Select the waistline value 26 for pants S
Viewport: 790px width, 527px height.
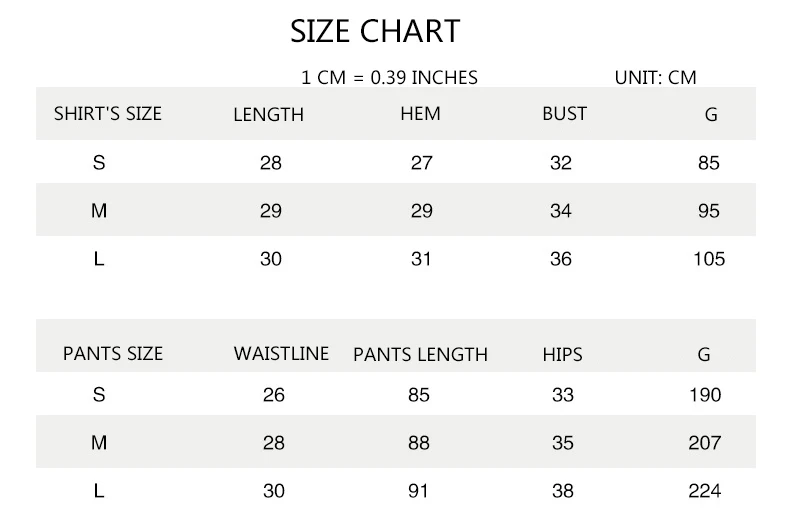273,395
